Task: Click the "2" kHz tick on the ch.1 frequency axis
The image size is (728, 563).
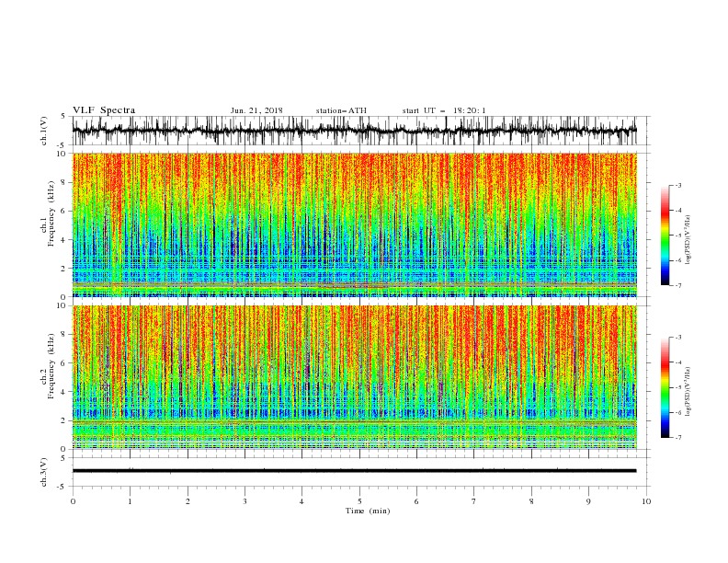Action: [x=63, y=269]
